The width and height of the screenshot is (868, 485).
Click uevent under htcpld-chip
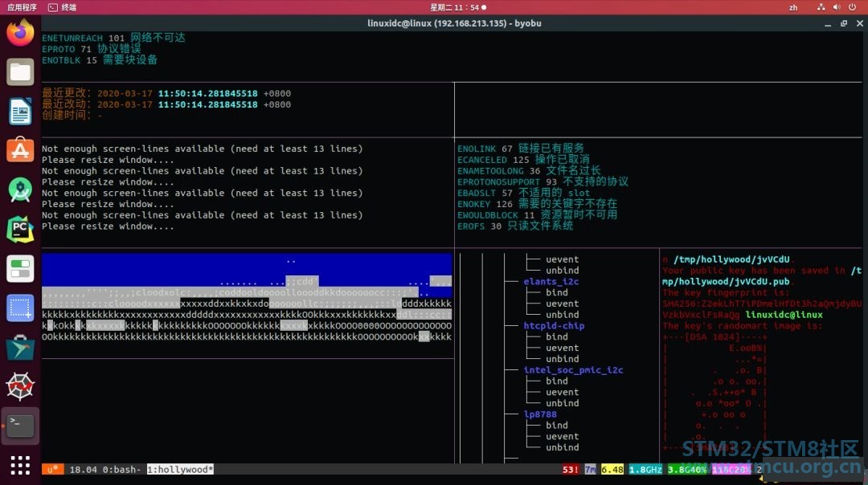tap(563, 348)
